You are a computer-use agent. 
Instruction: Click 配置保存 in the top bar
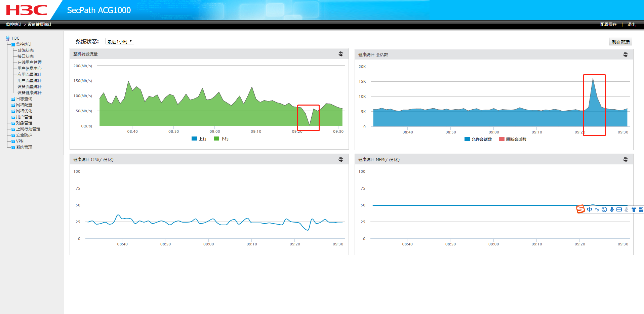tap(608, 25)
